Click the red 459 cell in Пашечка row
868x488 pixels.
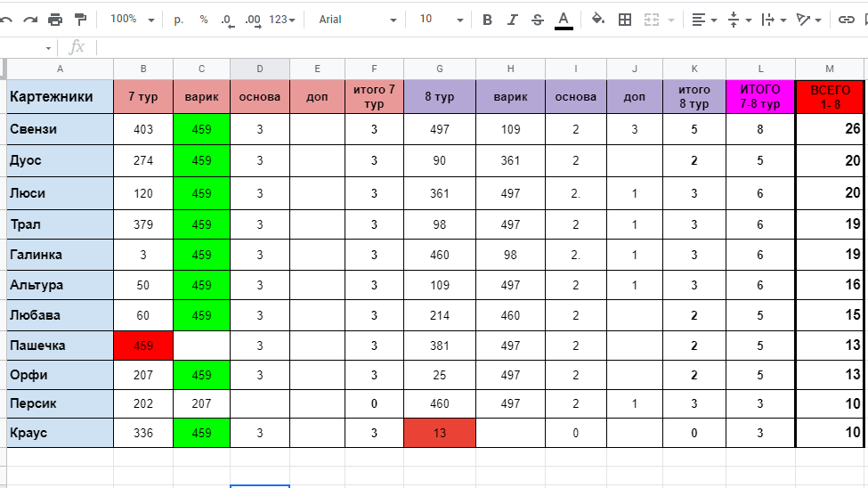(143, 346)
